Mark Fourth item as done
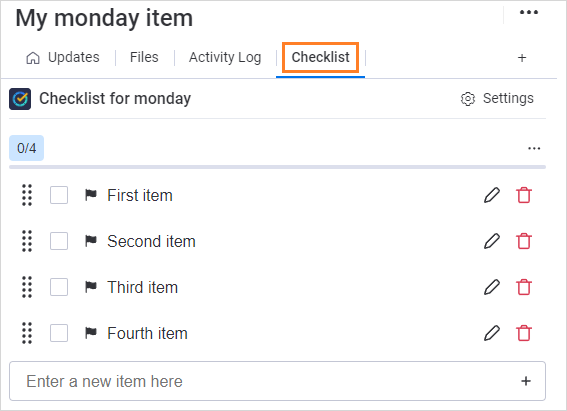This screenshot has height=411, width=567. pyautogui.click(x=59, y=333)
